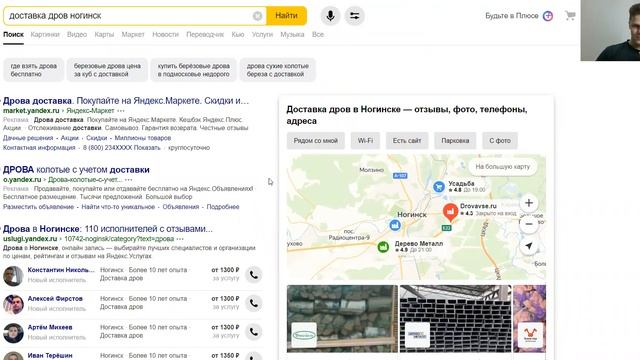This screenshot has height=360, width=640.
Task: Select suggestion 'дрова сухие колотые'
Action: point(278,70)
